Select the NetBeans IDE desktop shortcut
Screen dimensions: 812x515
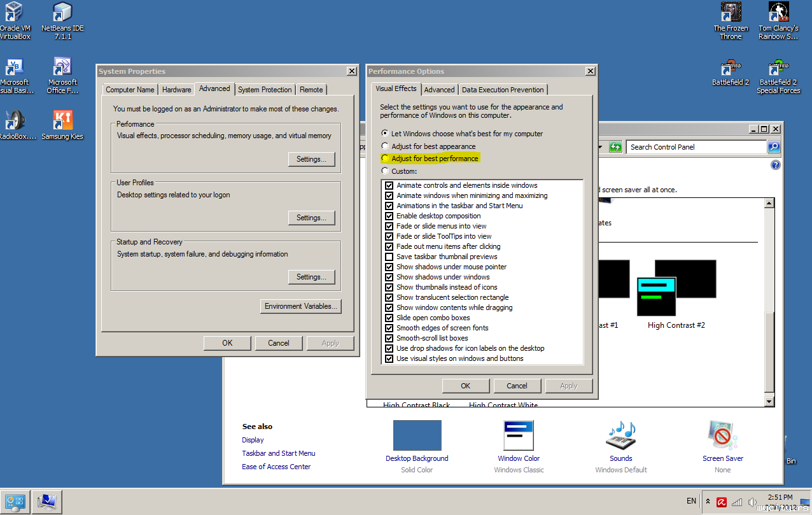(x=62, y=13)
